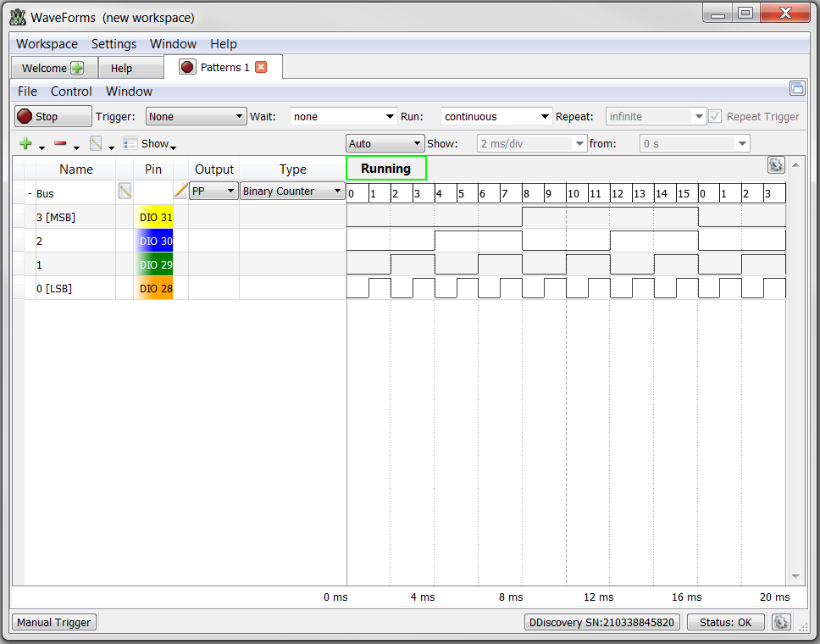
Task: Collapse the Bus tree row
Action: tap(30, 193)
